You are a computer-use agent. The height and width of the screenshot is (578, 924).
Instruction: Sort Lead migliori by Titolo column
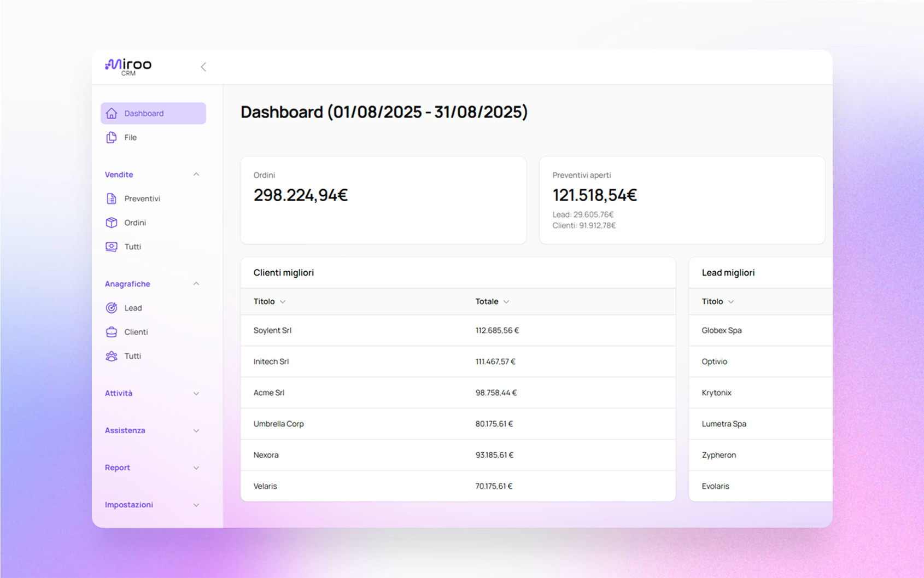click(x=718, y=301)
